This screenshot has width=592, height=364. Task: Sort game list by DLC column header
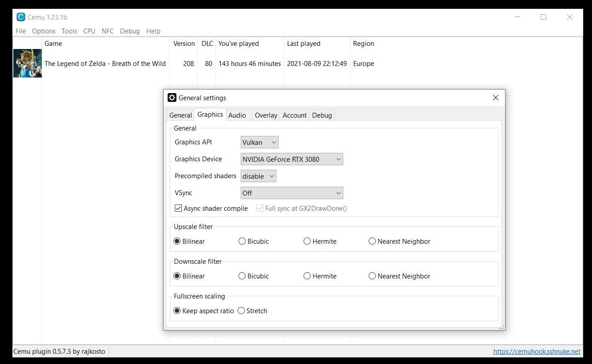pyautogui.click(x=207, y=44)
